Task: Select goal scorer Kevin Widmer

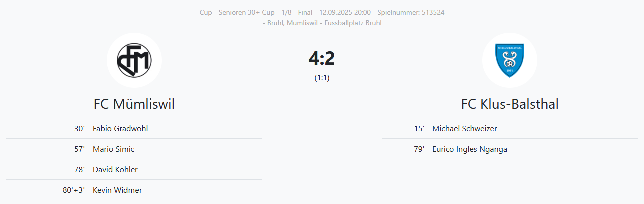Action: (117, 190)
